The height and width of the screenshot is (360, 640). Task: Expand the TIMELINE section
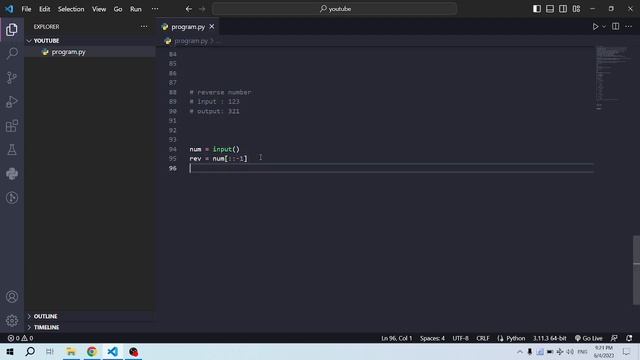[x=46, y=327]
